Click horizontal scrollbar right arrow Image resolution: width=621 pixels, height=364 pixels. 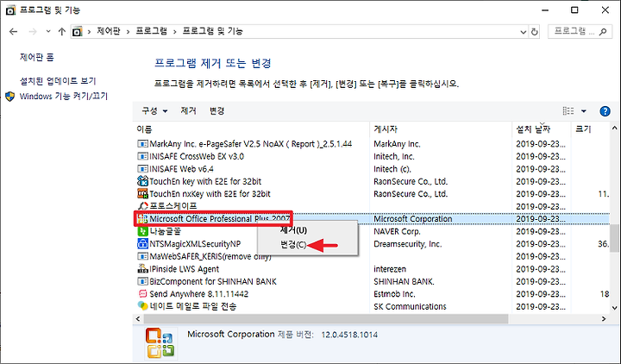tap(604, 319)
